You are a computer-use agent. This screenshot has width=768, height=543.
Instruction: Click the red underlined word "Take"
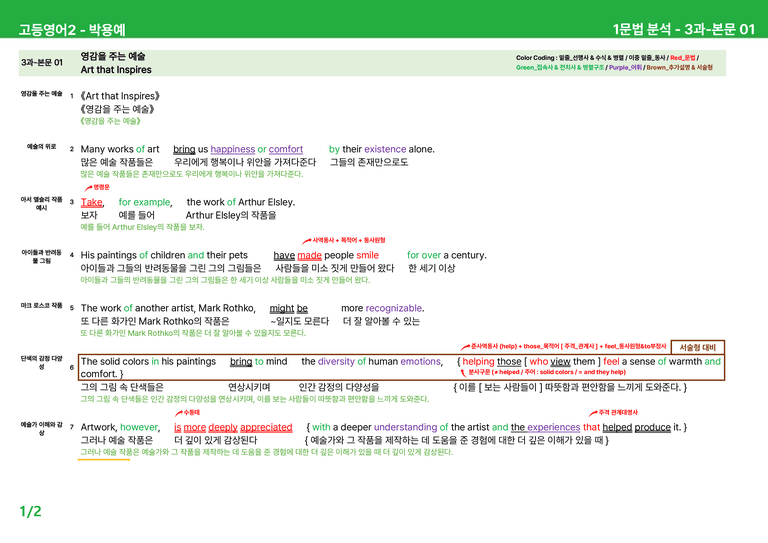[92, 202]
